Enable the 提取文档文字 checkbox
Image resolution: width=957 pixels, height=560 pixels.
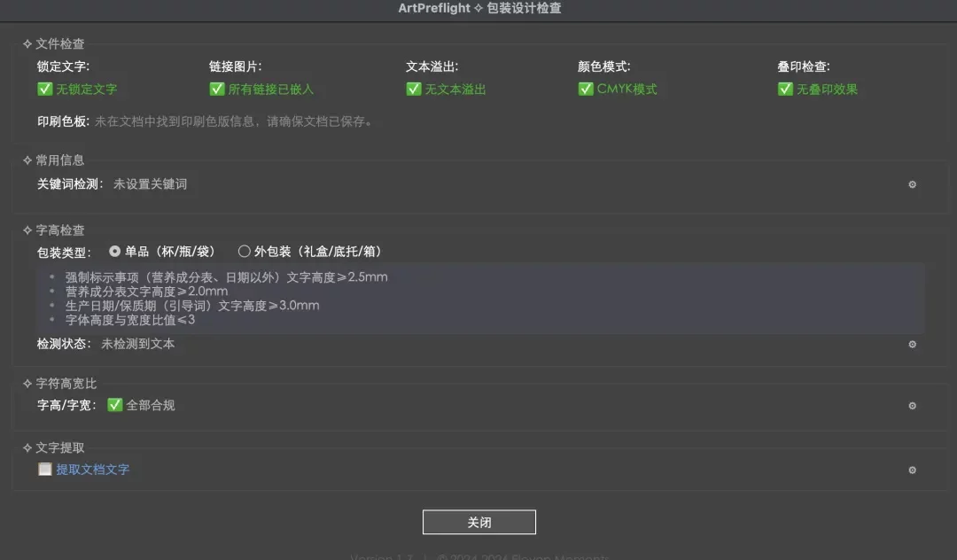pyautogui.click(x=44, y=469)
